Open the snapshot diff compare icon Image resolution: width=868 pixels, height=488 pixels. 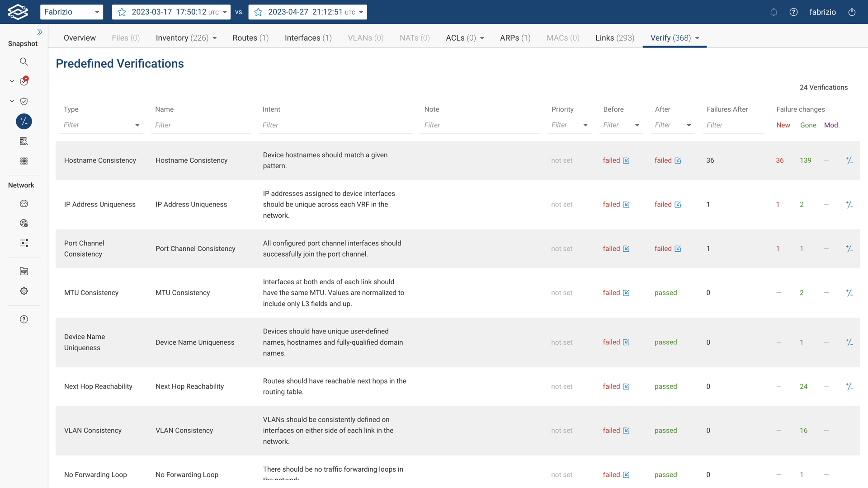point(24,121)
